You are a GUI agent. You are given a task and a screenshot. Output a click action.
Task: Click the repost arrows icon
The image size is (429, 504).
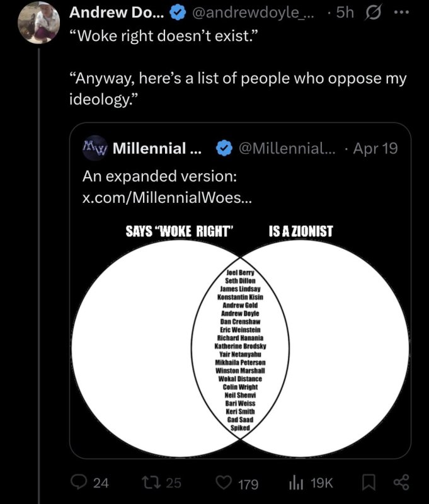pos(149,483)
